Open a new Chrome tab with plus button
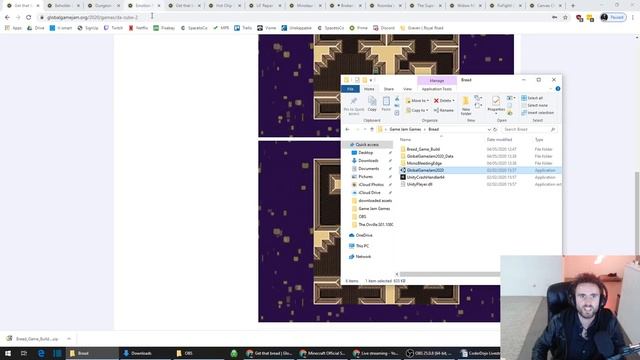Screen dimensions: 640x360 [573, 6]
